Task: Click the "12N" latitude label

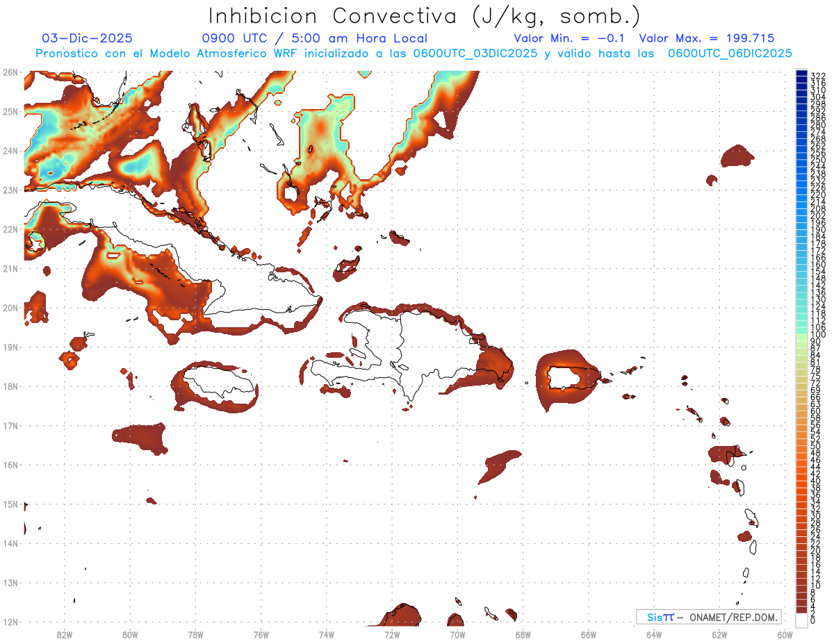Action: [10, 622]
